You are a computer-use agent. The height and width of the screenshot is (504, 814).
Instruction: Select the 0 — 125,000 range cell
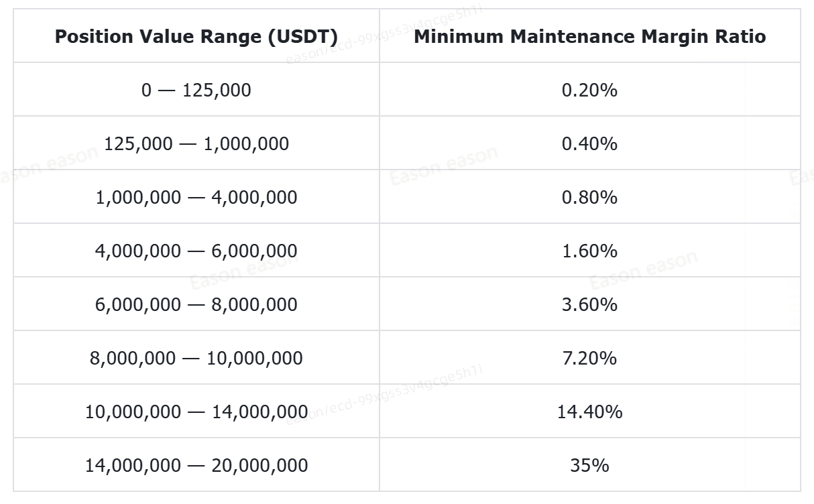coord(196,90)
